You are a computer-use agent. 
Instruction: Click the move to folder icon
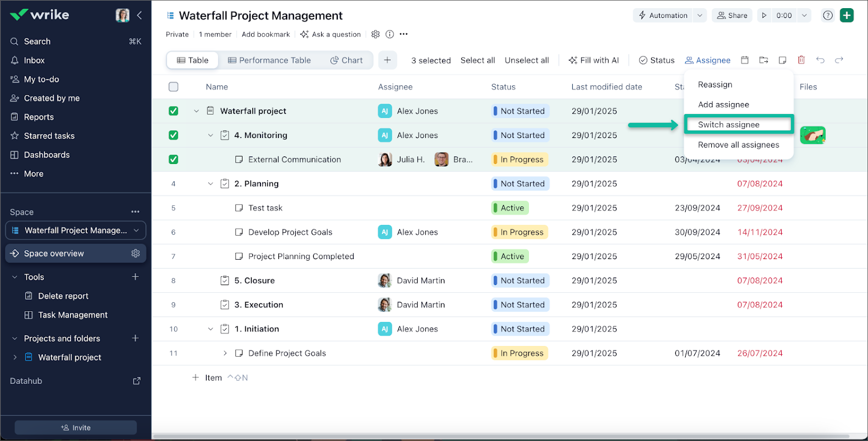tap(764, 60)
